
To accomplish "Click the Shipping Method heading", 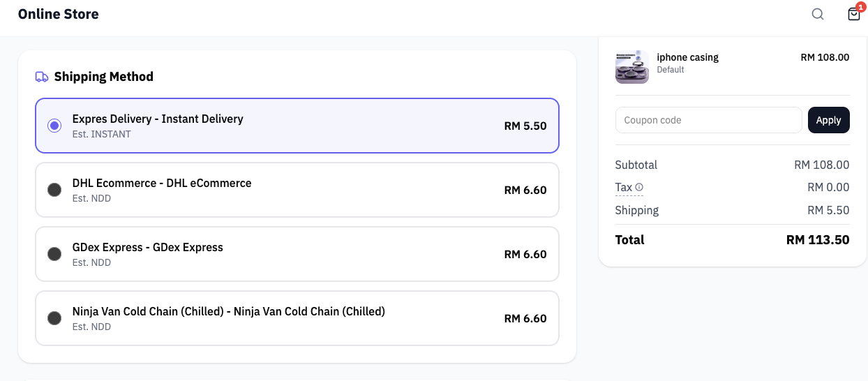I will [103, 77].
